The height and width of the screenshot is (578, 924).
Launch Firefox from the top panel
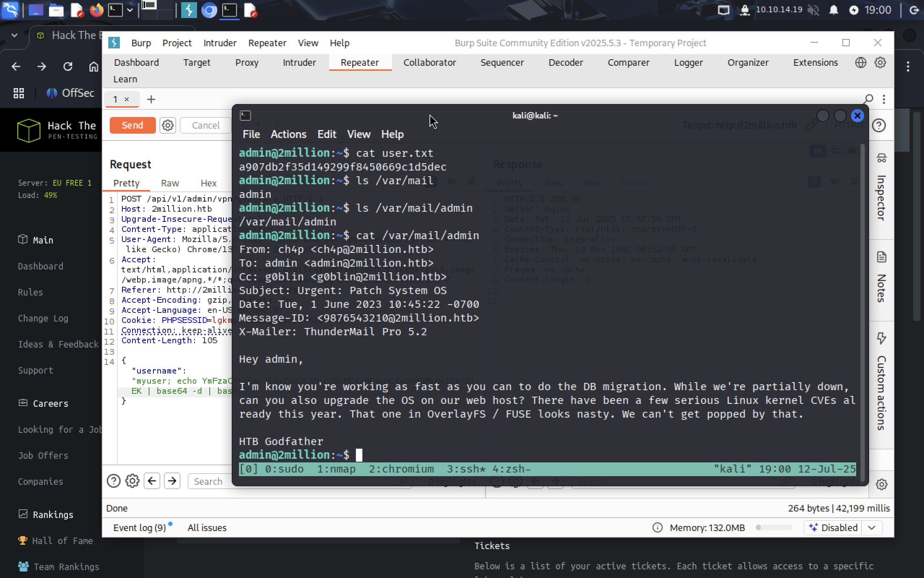(x=96, y=10)
